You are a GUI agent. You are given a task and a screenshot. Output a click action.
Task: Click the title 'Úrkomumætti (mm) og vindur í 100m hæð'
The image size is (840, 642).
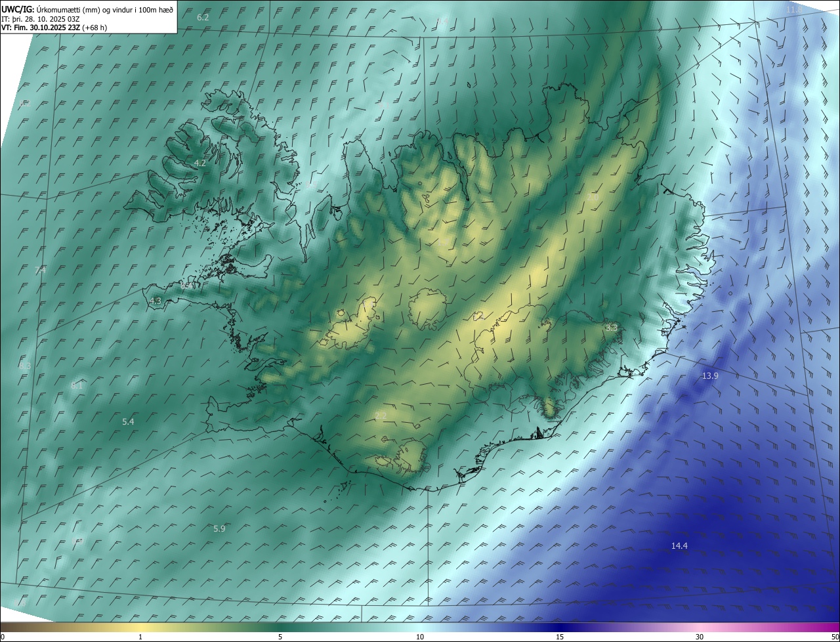click(104, 9)
